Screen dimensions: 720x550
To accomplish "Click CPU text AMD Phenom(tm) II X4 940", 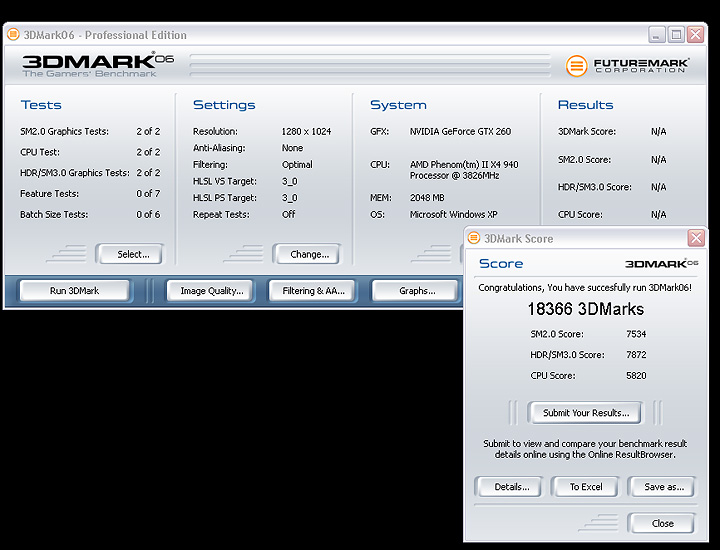I will click(464, 164).
